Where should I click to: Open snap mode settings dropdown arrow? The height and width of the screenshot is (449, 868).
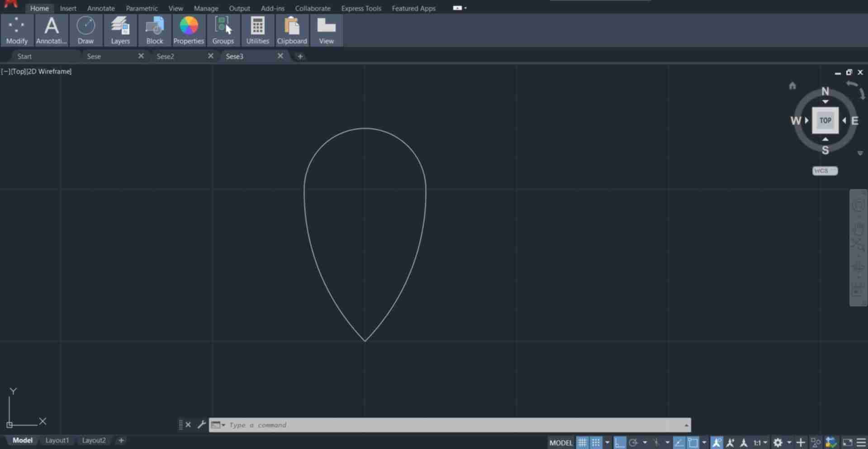point(607,443)
